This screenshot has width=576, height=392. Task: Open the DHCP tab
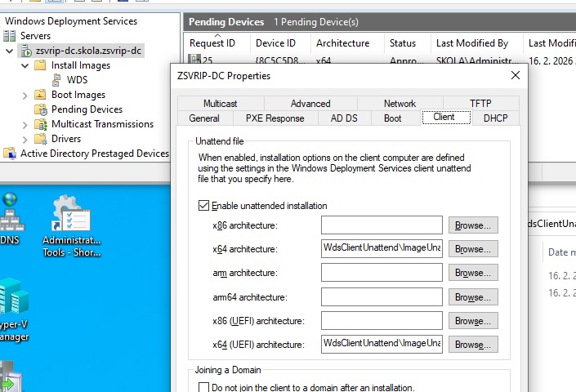click(x=495, y=118)
